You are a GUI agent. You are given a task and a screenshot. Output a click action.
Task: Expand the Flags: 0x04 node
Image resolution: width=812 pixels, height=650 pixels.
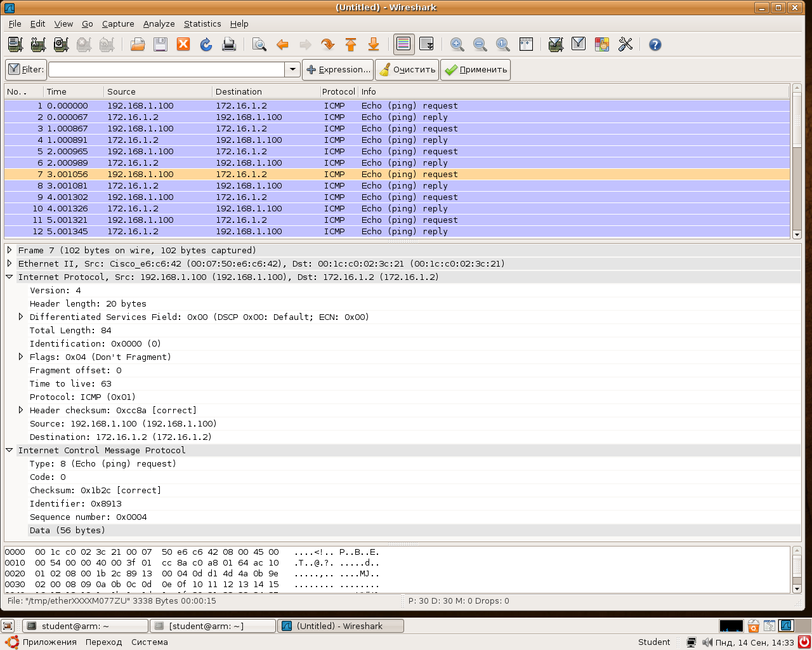click(21, 357)
